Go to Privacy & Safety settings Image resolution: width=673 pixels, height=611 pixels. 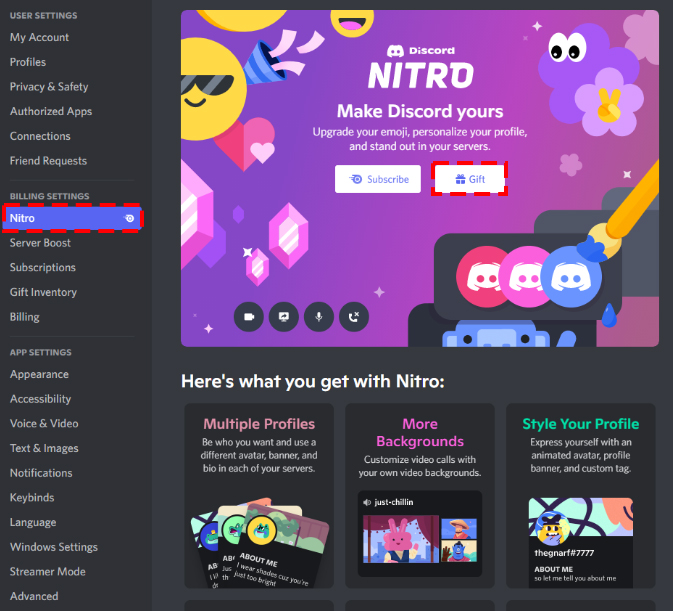pyautogui.click(x=49, y=87)
